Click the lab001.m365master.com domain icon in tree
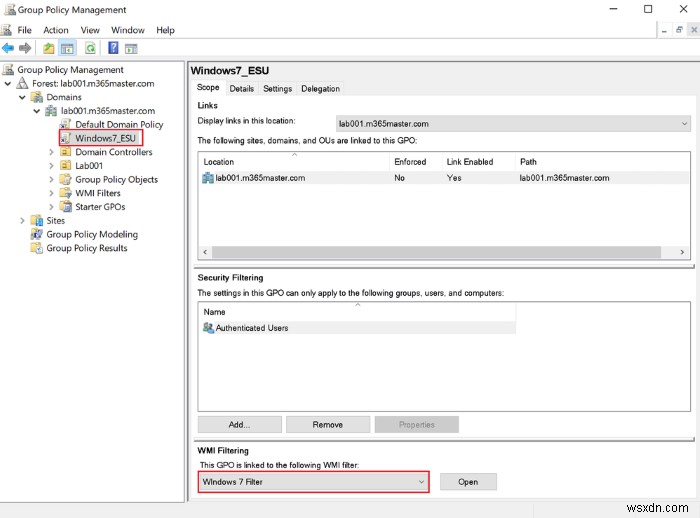The width and height of the screenshot is (700, 518). (51, 111)
